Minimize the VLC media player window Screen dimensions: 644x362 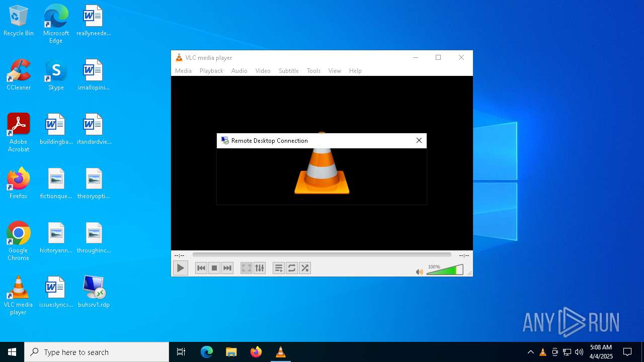coord(416,57)
